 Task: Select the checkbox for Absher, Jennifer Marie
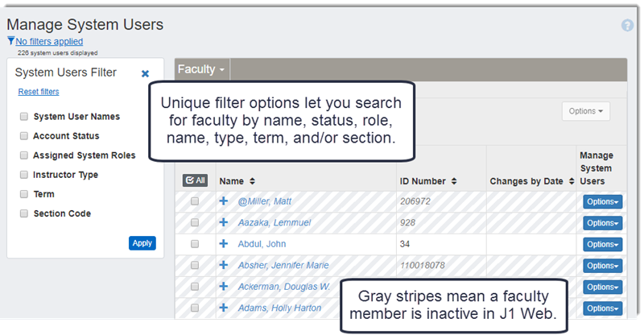(x=194, y=265)
